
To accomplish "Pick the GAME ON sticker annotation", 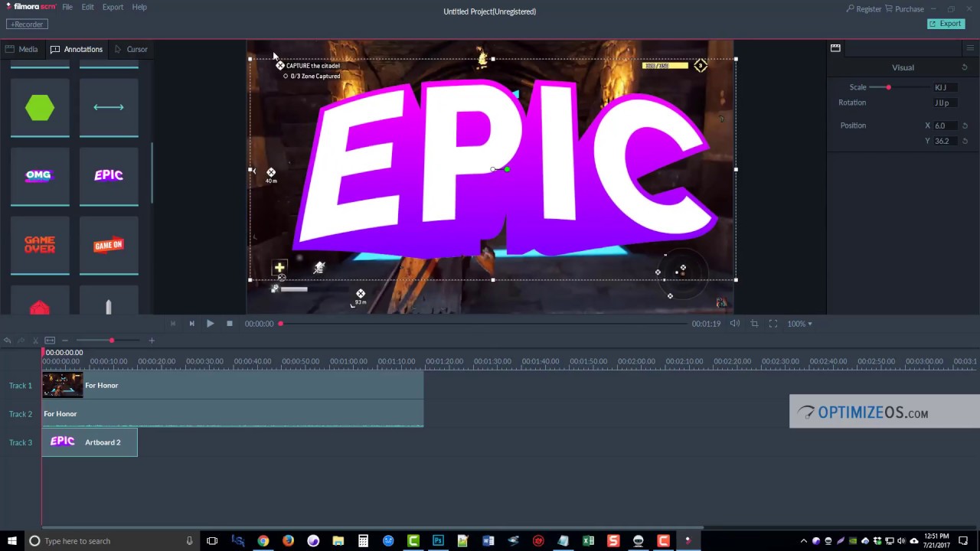I will coord(109,245).
